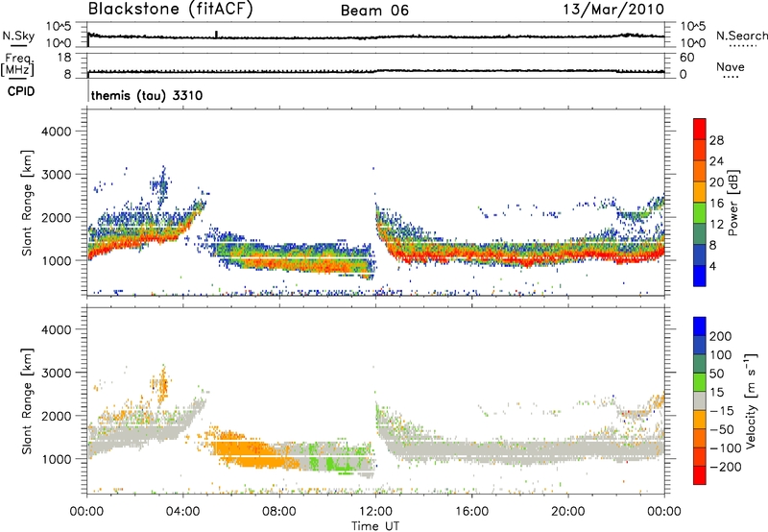The height and width of the screenshot is (532, 768).
Task: Click the blue top of the velocity colorbar
Action: tap(700, 326)
